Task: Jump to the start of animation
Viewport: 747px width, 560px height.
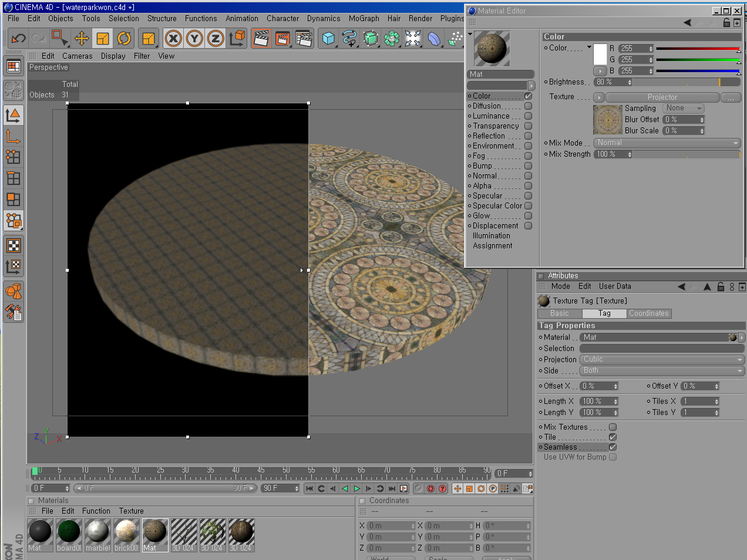Action: pos(309,488)
